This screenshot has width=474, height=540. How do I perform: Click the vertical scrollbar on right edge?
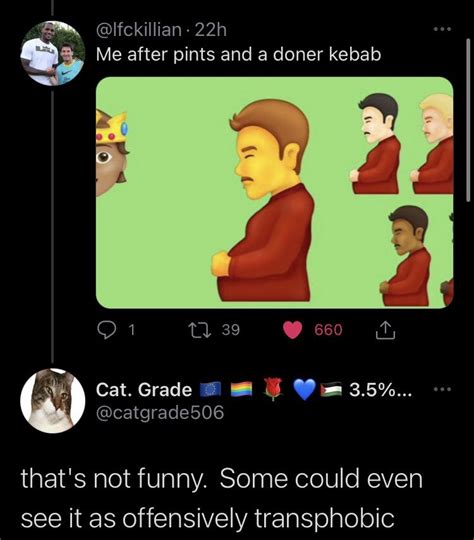point(468,120)
